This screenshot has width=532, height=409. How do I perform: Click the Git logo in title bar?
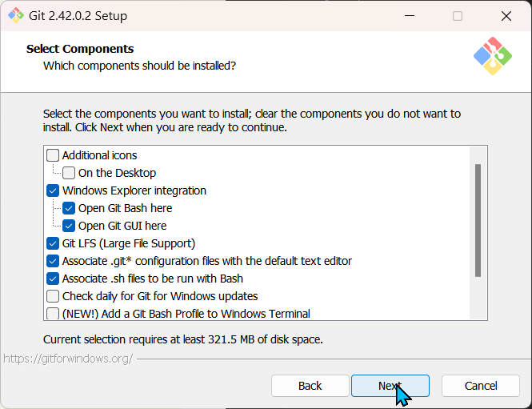[x=16, y=16]
